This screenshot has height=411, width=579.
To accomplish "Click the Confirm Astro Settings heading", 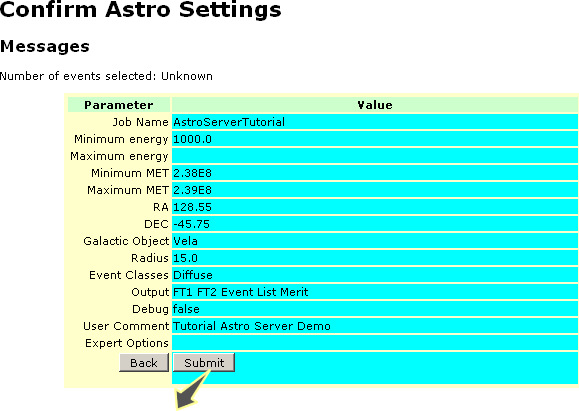I will click(141, 9).
